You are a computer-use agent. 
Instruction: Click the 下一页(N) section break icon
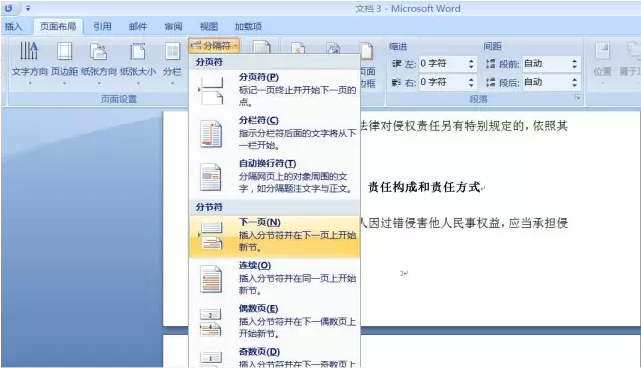click(211, 236)
